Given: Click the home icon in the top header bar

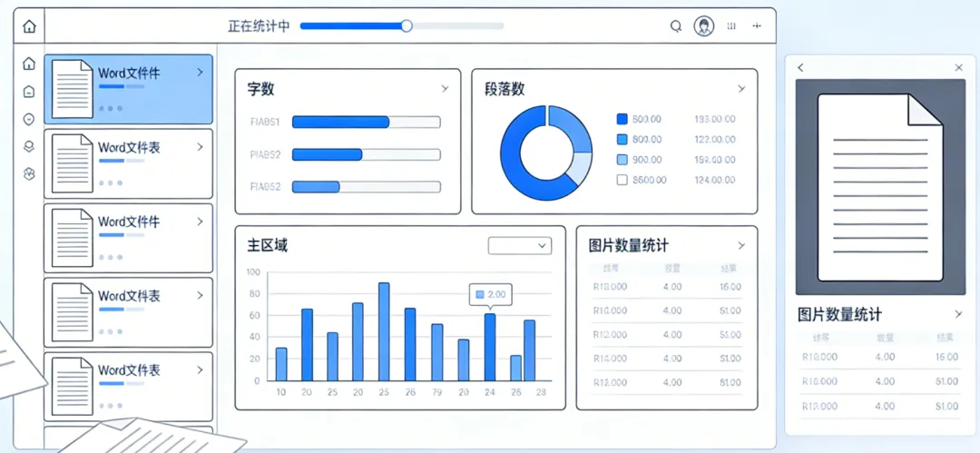Looking at the screenshot, I should 29,26.
